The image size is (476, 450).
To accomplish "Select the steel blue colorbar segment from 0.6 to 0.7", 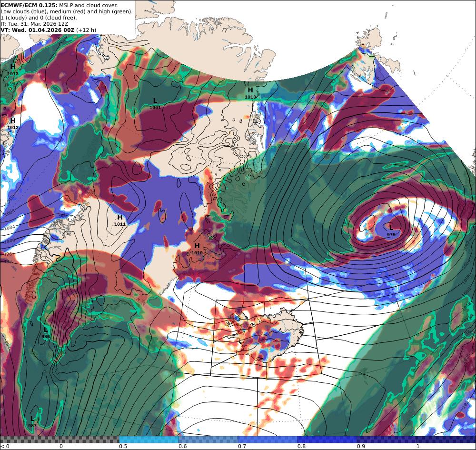I will (x=208, y=440).
